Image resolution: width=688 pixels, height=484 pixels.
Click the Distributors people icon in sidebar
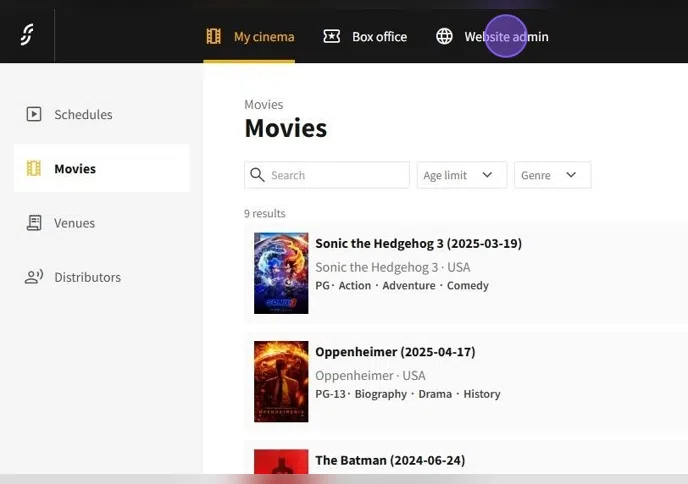pyautogui.click(x=34, y=277)
